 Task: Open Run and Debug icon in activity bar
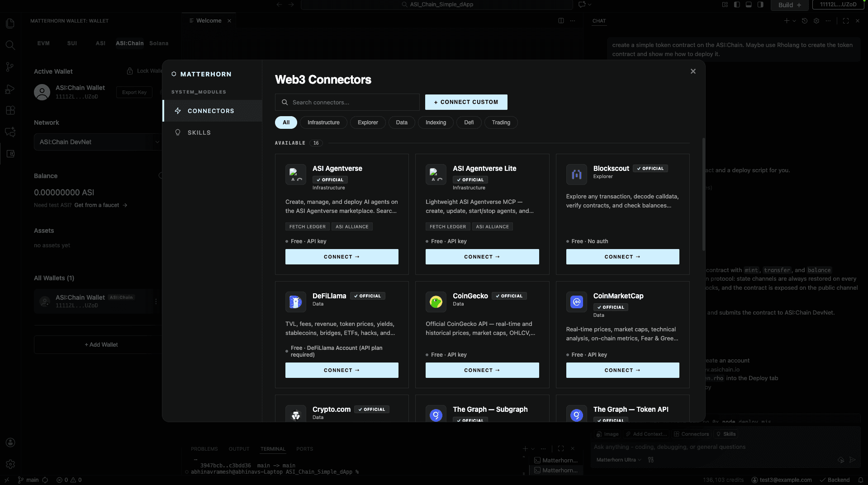click(10, 89)
